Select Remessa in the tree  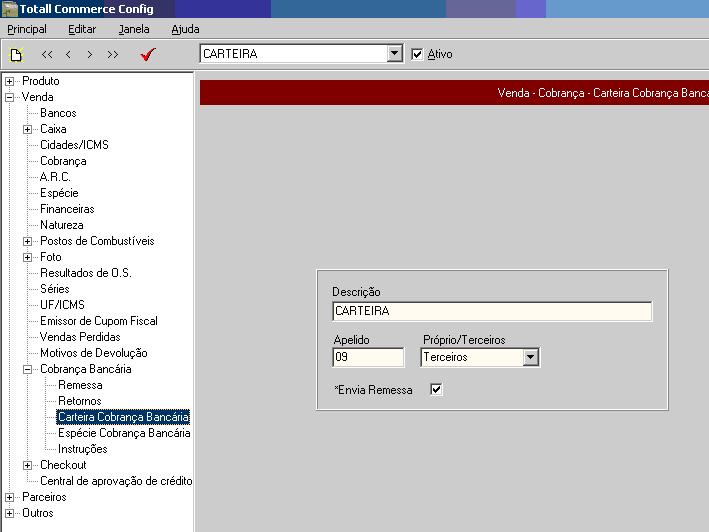[x=80, y=385]
